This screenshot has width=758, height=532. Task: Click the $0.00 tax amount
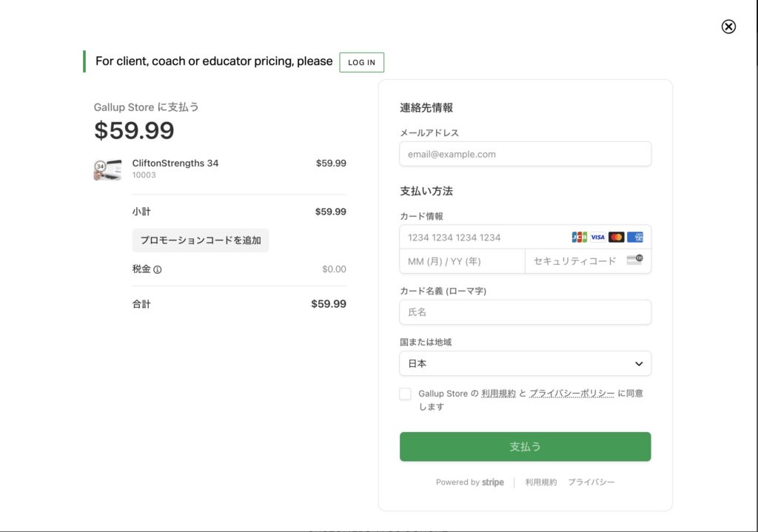[334, 269]
